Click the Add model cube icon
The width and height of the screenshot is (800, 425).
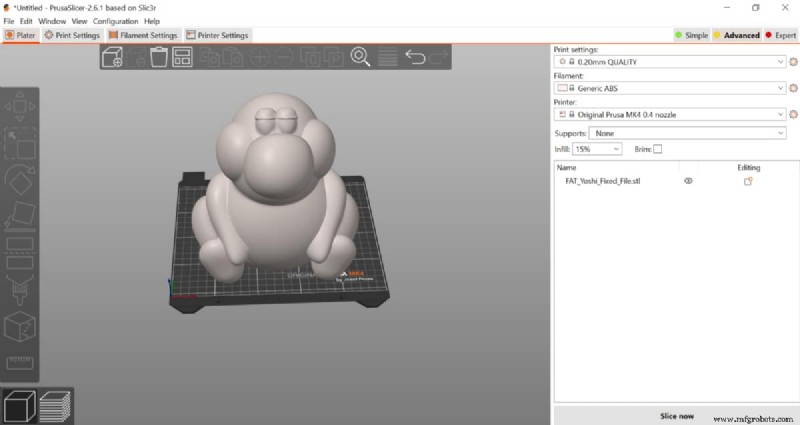pyautogui.click(x=112, y=57)
